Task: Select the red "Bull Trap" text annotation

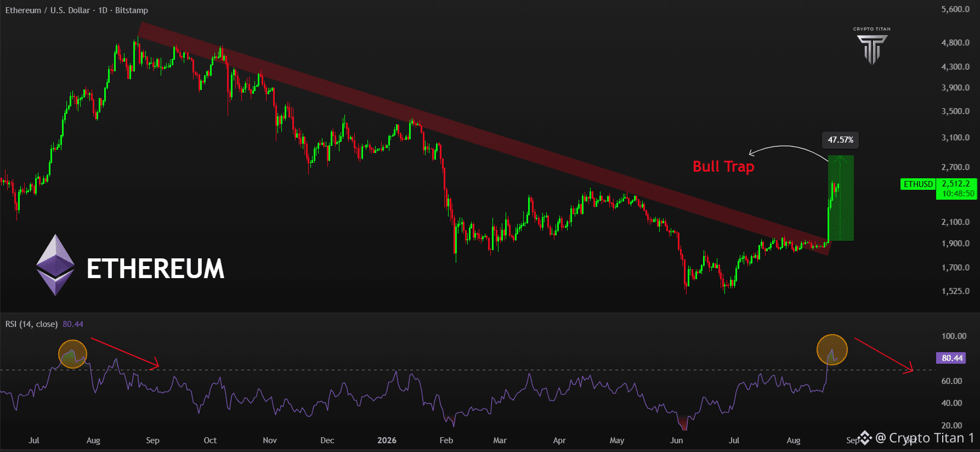Action: tap(723, 166)
